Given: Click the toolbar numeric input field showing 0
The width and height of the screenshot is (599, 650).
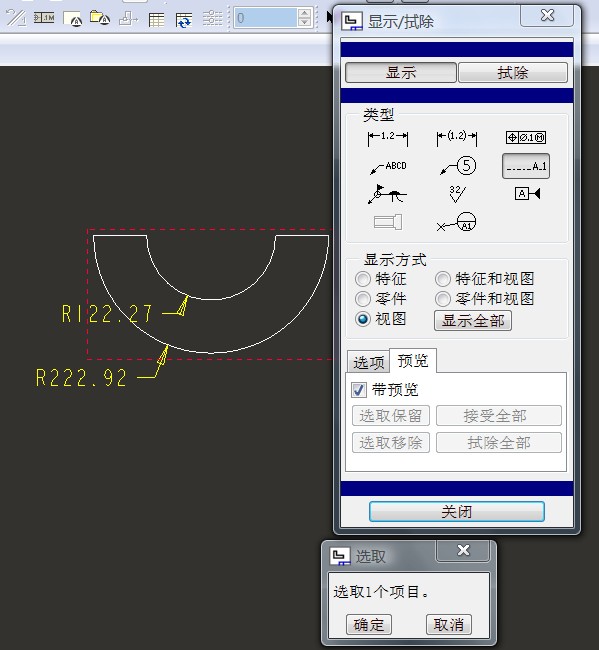Looking at the screenshot, I should coord(266,18).
